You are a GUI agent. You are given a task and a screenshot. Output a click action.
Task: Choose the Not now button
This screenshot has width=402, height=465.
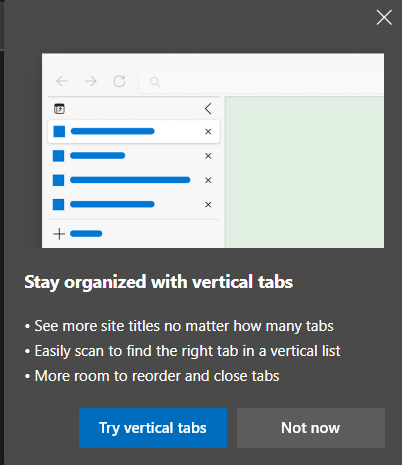[311, 428]
